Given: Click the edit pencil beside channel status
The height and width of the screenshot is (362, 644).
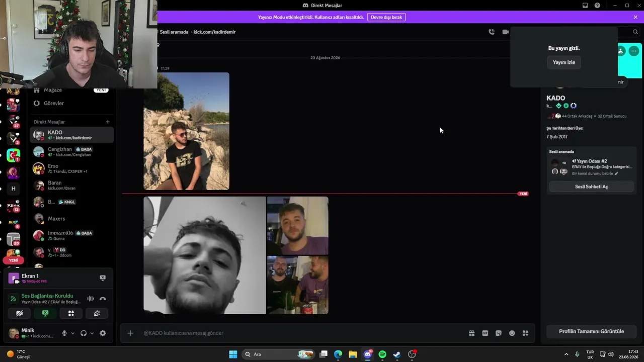Looking at the screenshot, I should pyautogui.click(x=616, y=173).
